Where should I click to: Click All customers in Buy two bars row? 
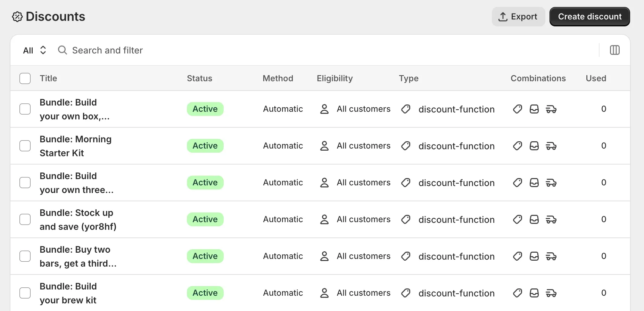(x=364, y=256)
